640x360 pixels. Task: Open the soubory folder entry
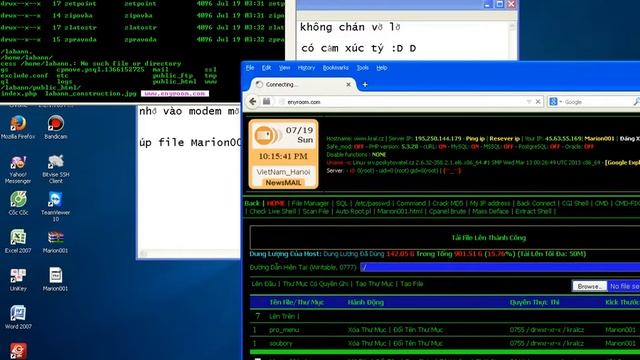pyautogui.click(x=281, y=343)
